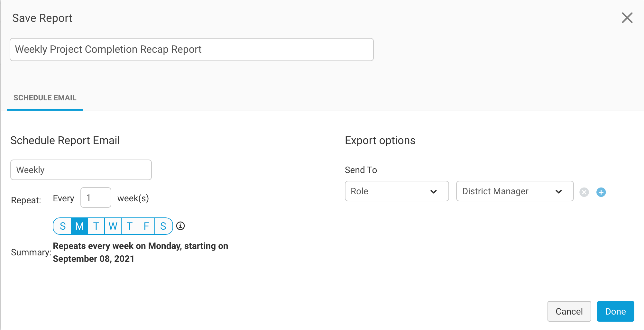Add another recipient with the blue plus icon
644x330 pixels.
pos(601,192)
